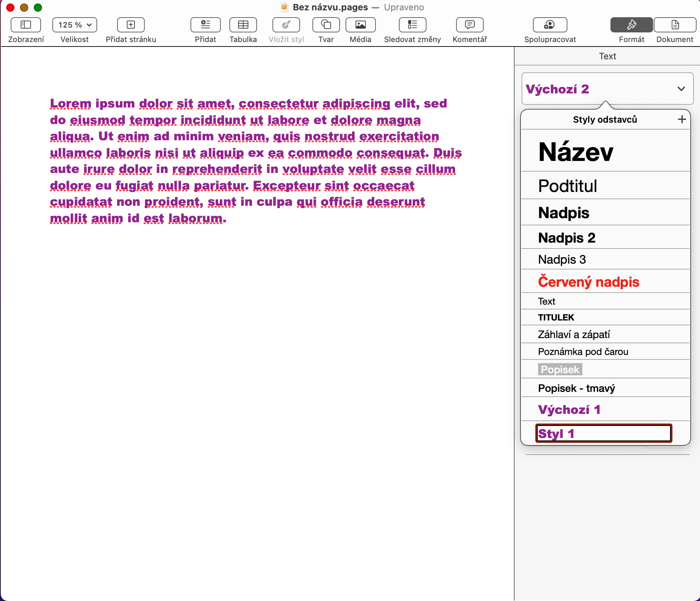Choose the Název paragraph style

[576, 152]
